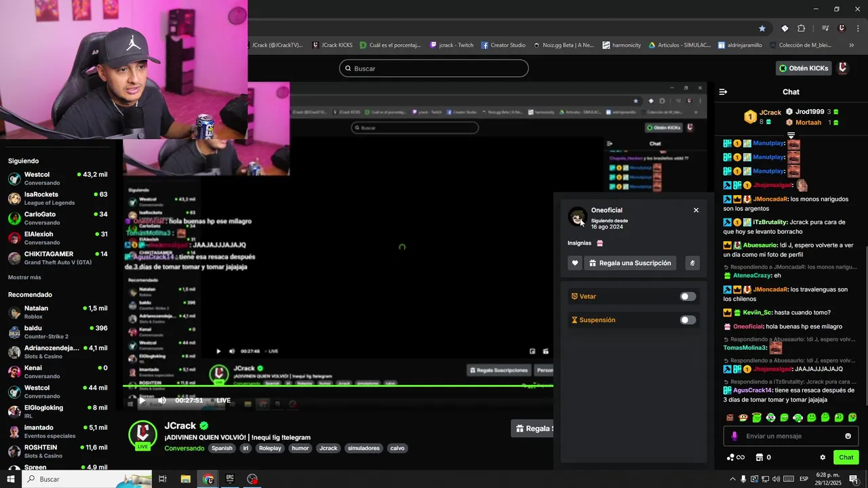Open ElGlogloking recommended channel
Screen dimensions: 868x488
coord(57,411)
